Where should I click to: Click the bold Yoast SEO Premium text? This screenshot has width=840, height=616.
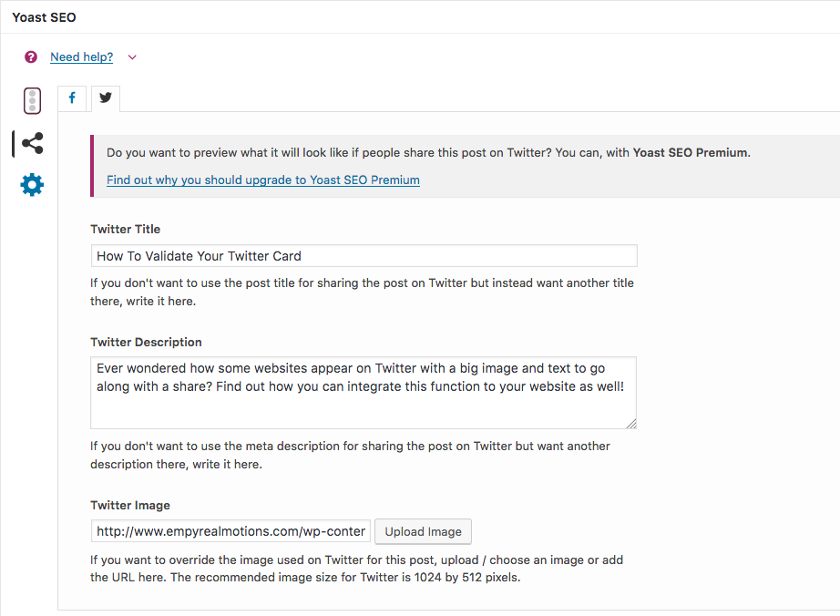(691, 153)
